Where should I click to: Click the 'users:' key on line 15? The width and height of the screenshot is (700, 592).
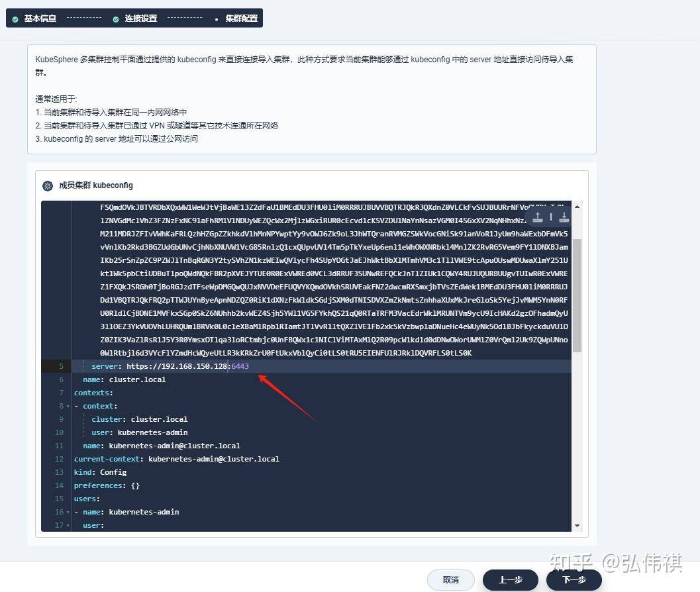click(87, 499)
